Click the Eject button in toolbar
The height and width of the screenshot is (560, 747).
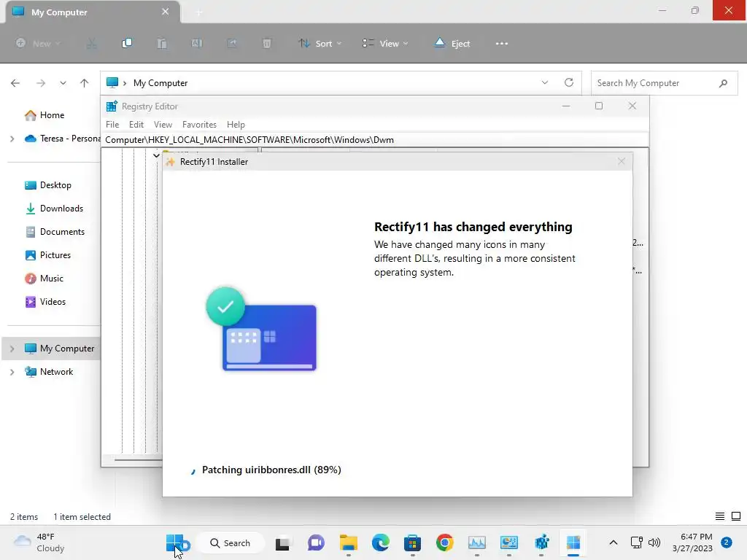click(452, 43)
